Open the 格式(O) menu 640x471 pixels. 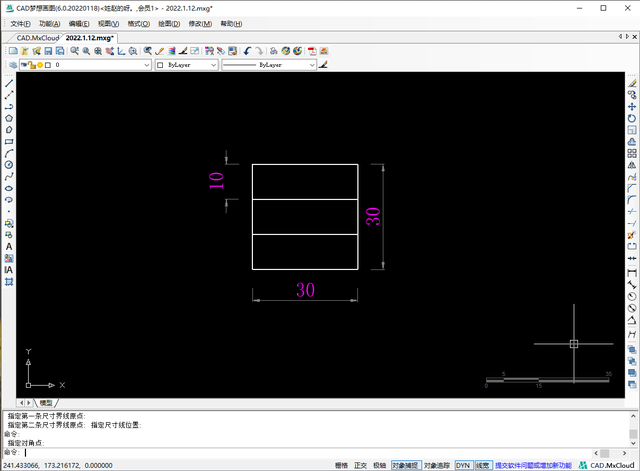(139, 24)
